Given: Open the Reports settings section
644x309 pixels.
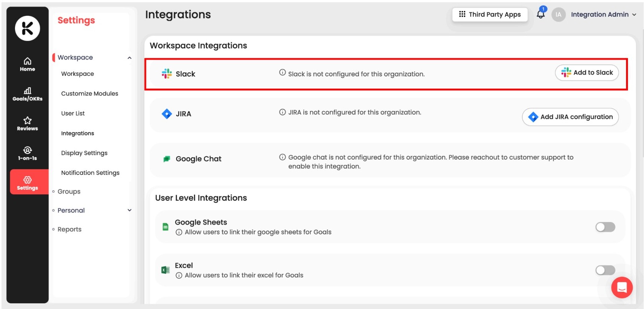Looking at the screenshot, I should [69, 229].
